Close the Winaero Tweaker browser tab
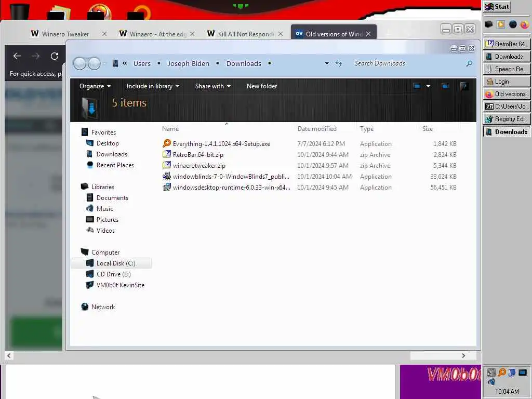The height and width of the screenshot is (399, 532). point(104,34)
